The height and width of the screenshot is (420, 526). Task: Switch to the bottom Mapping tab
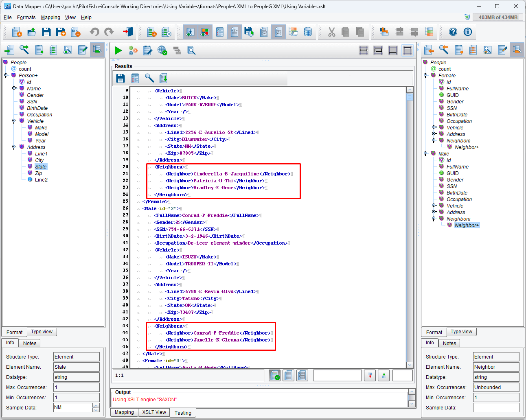click(124, 412)
